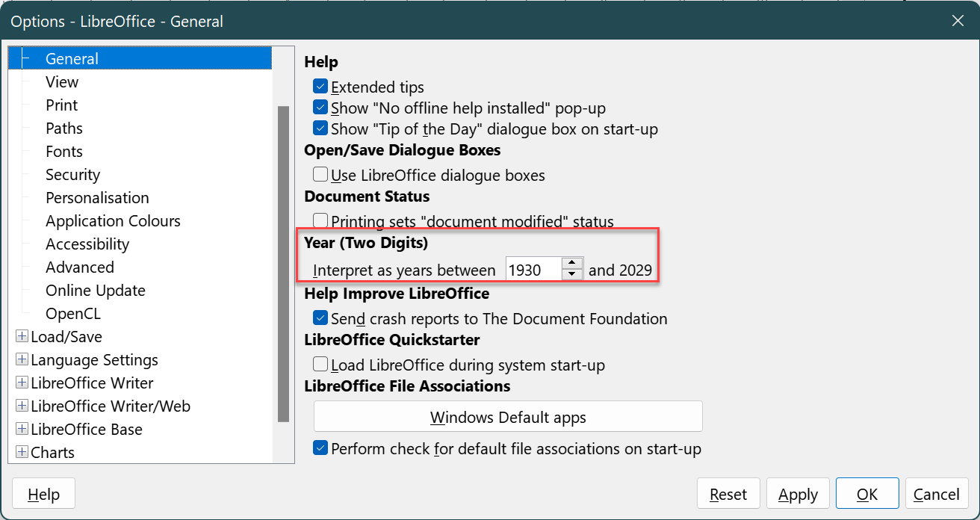980x520 pixels.
Task: Confirm with the OK button
Action: [x=867, y=495]
